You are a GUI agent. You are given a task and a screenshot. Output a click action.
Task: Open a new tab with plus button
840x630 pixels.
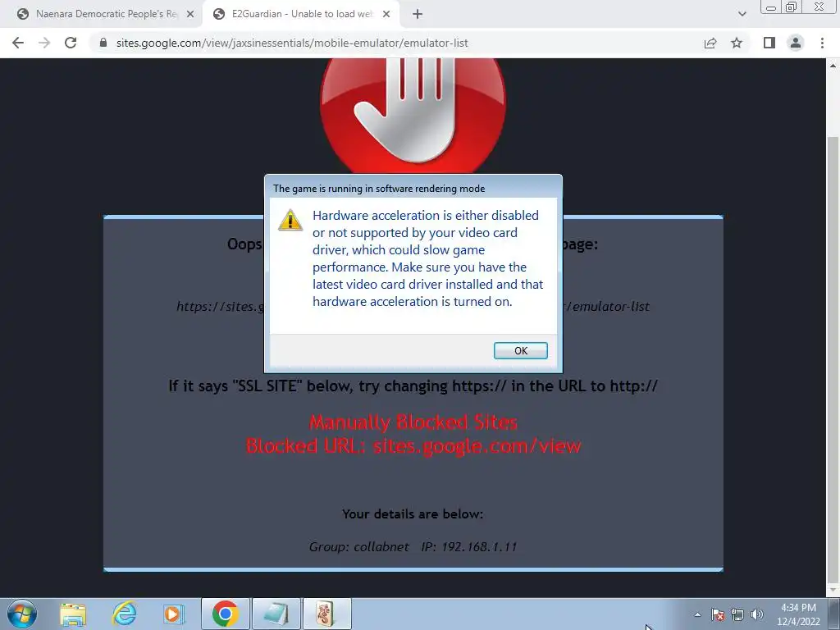tap(418, 15)
